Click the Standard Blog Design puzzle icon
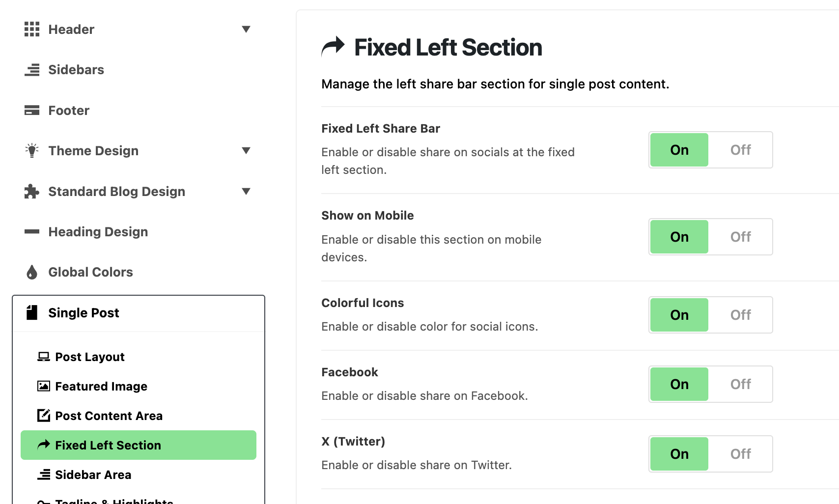839x504 pixels. point(32,192)
